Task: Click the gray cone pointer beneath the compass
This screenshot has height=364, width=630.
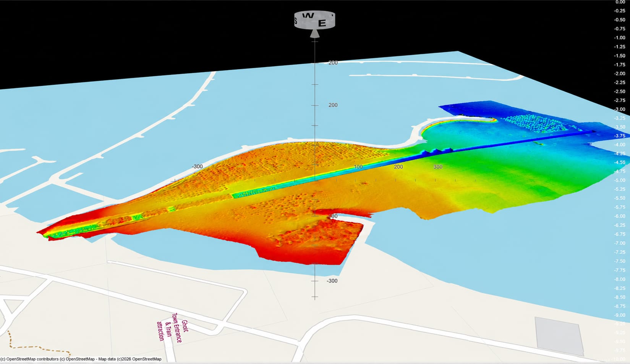Action: [x=314, y=34]
